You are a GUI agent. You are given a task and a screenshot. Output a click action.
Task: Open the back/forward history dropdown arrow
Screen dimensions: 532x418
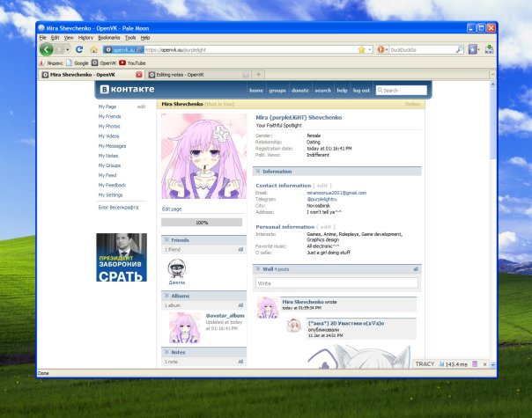coord(68,50)
